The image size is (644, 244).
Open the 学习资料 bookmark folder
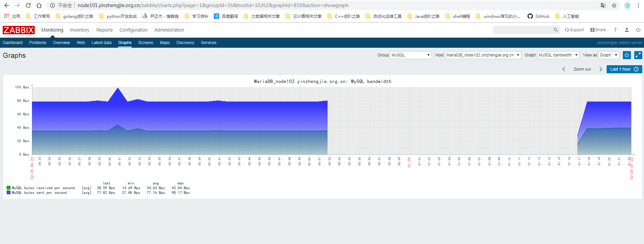tap(196, 16)
